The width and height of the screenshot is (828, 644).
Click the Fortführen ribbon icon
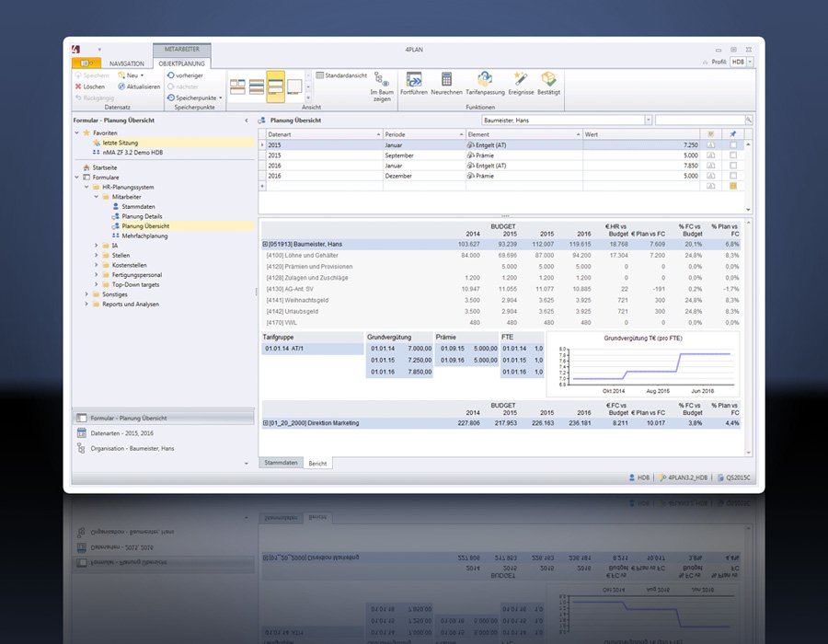coord(413,80)
